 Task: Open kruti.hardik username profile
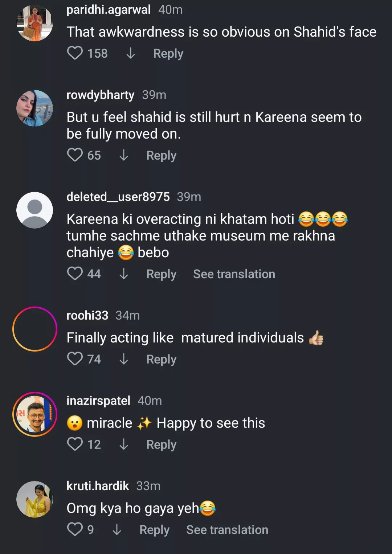(x=98, y=486)
